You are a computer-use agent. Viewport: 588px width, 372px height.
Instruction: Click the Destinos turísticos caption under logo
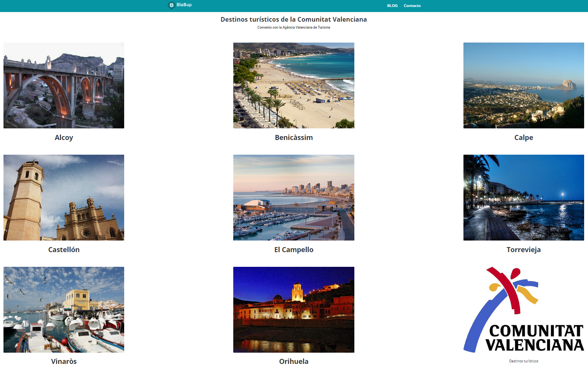click(523, 361)
